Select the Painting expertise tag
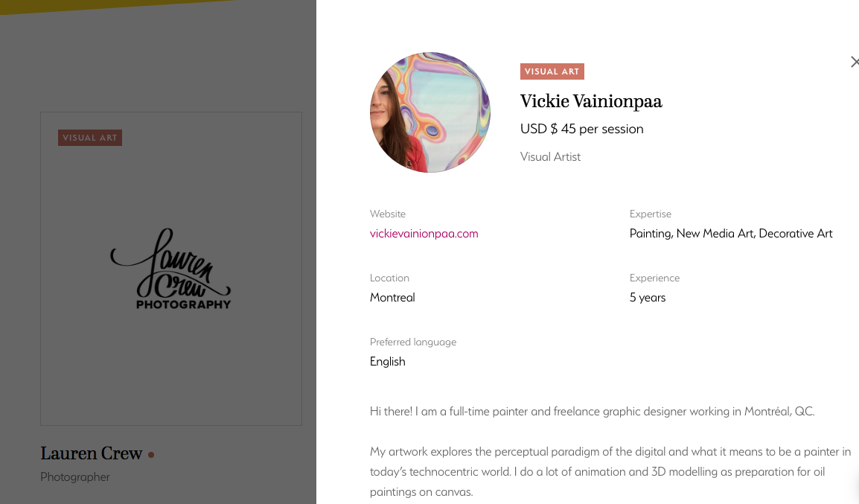Screen dimensions: 859x504 click(650, 233)
